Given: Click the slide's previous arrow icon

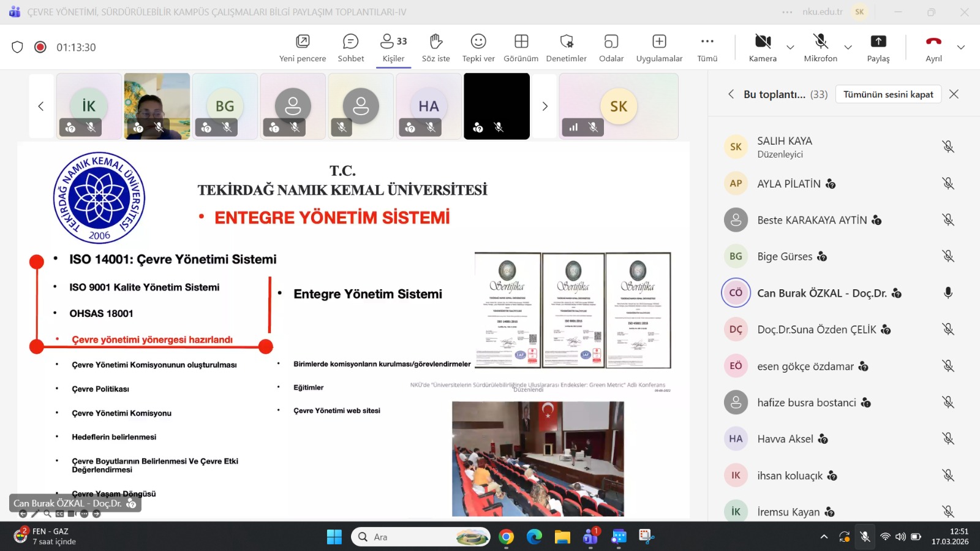Looking at the screenshot, I should tap(23, 514).
